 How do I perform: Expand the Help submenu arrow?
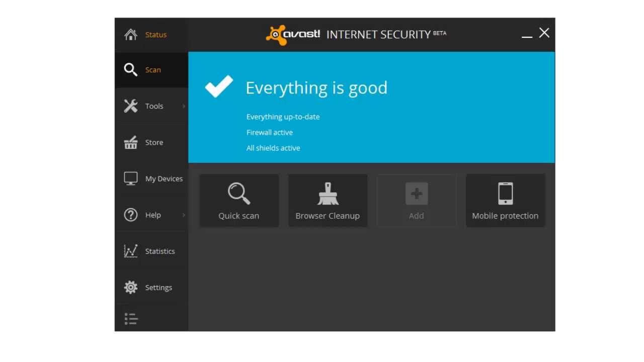184,215
